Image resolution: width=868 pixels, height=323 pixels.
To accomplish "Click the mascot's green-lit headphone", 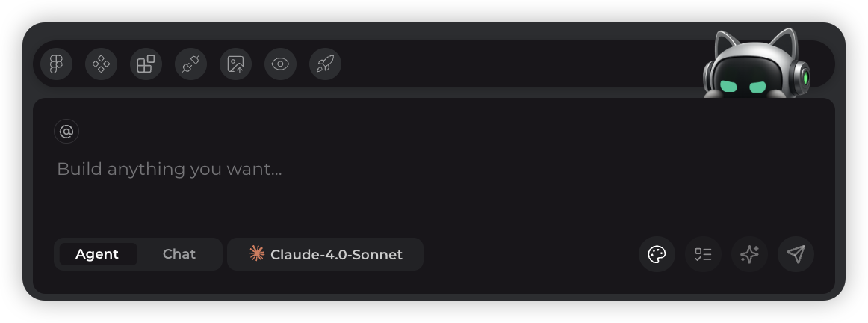I will (804, 78).
